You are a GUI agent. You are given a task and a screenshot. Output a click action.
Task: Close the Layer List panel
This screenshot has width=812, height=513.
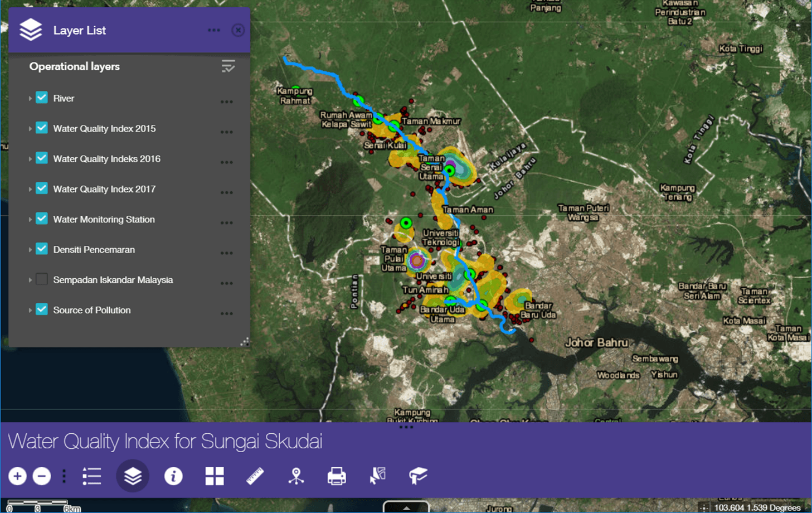pos(238,30)
